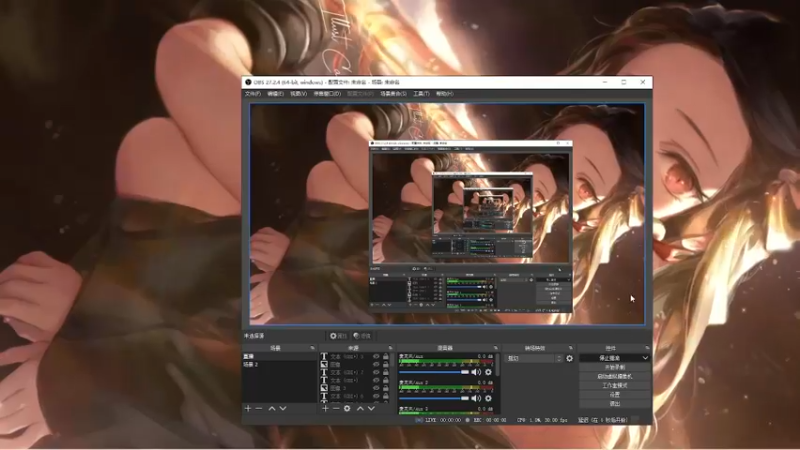Open the 停靠窗口(D) menu
The height and width of the screenshot is (450, 800).
[x=327, y=94]
